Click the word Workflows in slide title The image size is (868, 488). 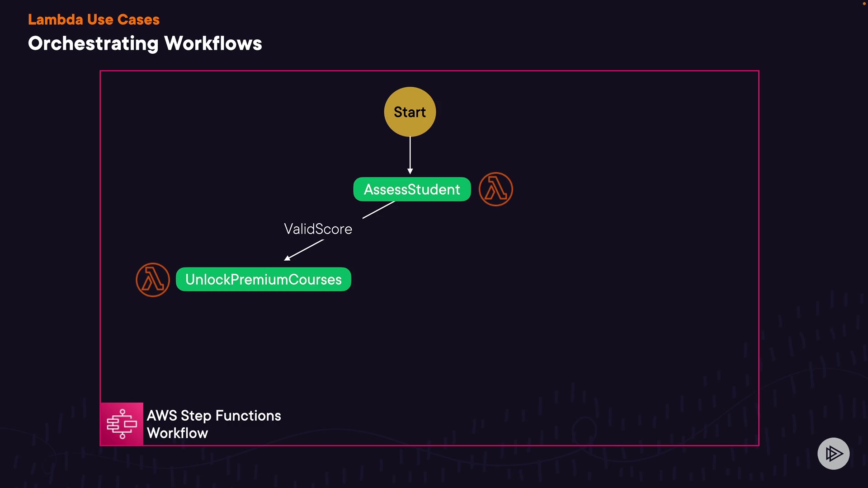pyautogui.click(x=213, y=44)
